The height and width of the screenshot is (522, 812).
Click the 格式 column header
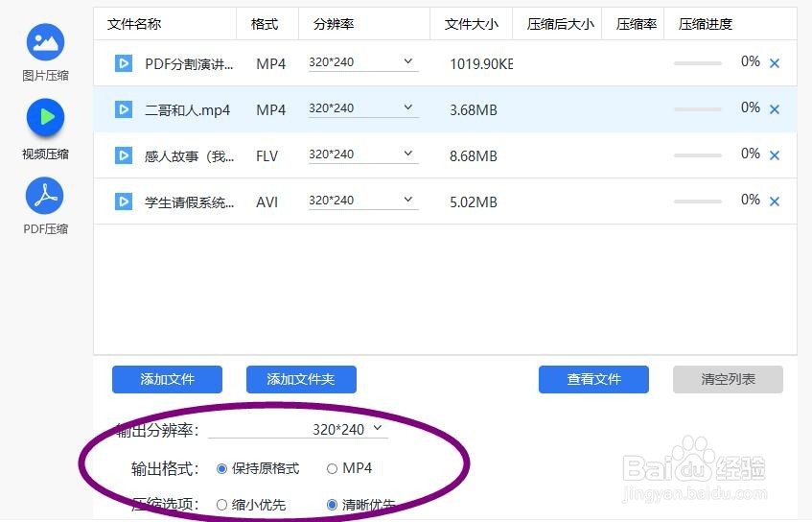(x=265, y=24)
